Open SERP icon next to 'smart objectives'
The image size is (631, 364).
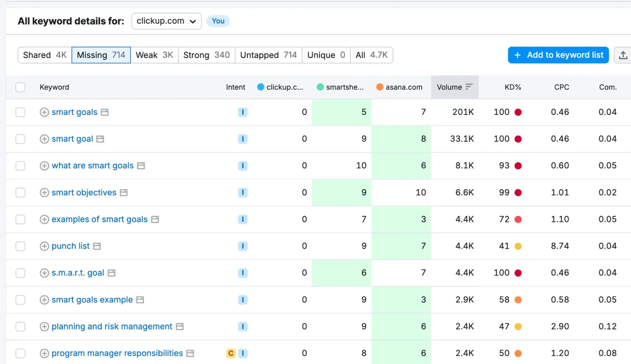(x=124, y=193)
